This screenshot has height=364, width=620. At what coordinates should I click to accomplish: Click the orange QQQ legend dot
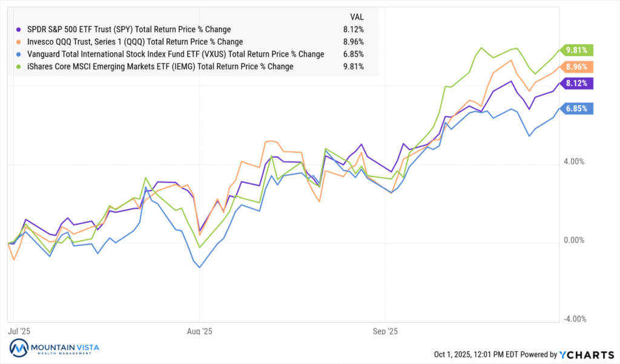pyautogui.click(x=18, y=42)
